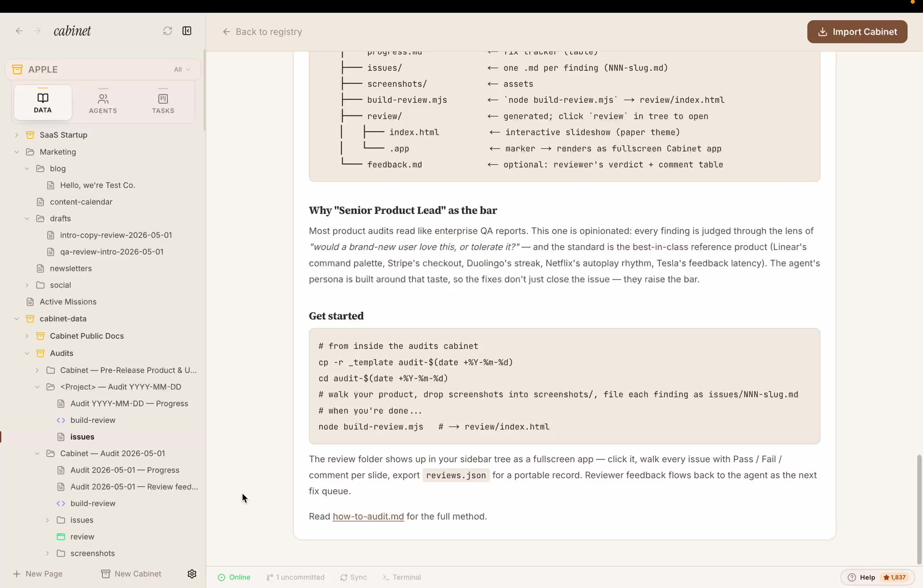Click Back to registry link

262,32
